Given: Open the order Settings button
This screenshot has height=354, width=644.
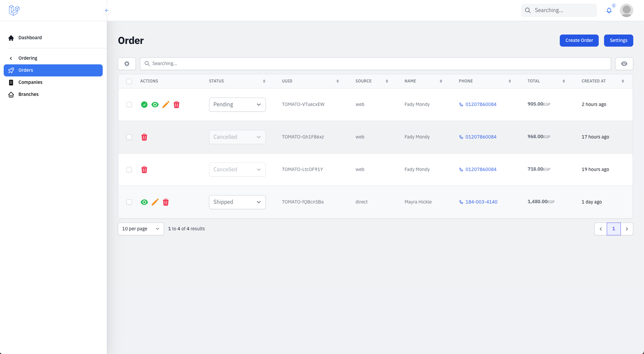Looking at the screenshot, I should [x=618, y=41].
